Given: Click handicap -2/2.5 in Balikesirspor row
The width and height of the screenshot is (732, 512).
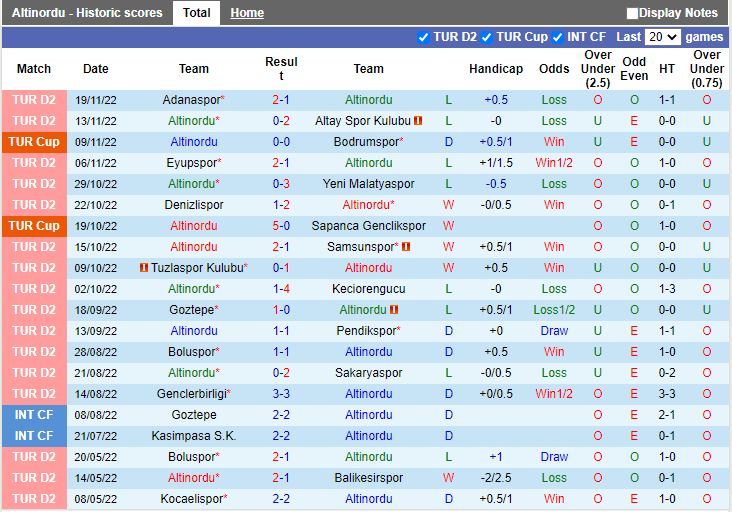Looking at the screenshot, I should pos(496,478).
